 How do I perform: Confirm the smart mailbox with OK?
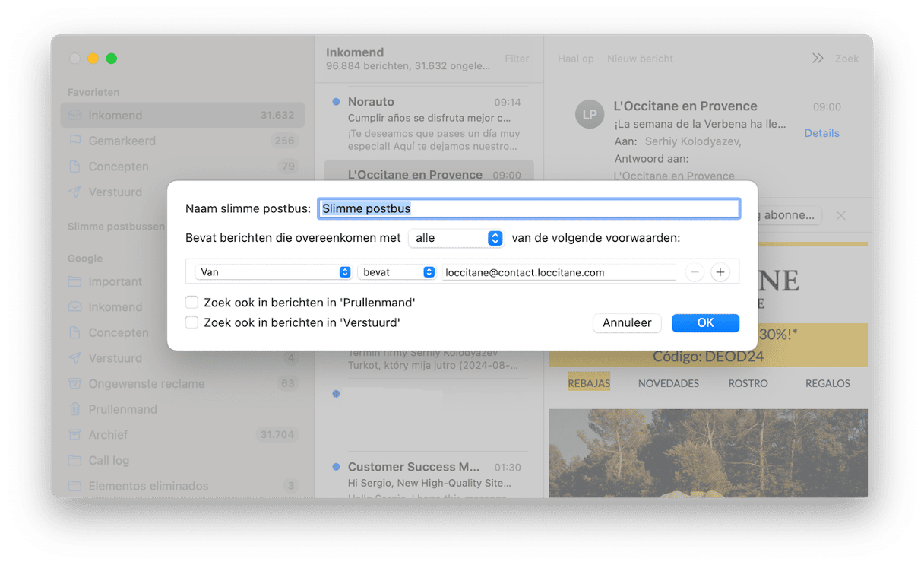(705, 323)
